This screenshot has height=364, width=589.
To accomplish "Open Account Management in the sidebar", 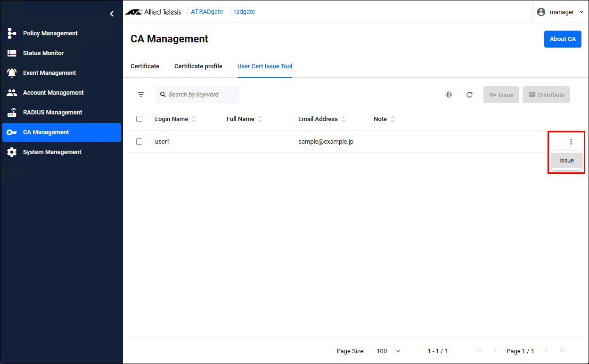I will 62,93.
